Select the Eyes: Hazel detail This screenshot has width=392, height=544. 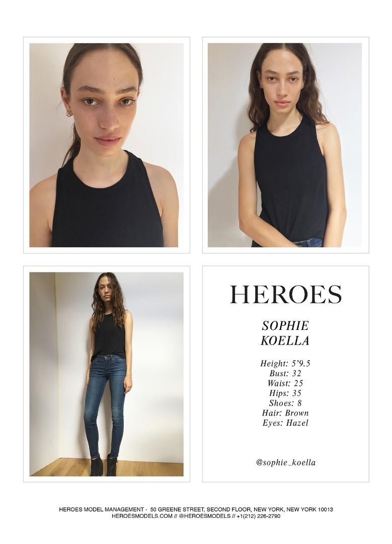coord(285,423)
